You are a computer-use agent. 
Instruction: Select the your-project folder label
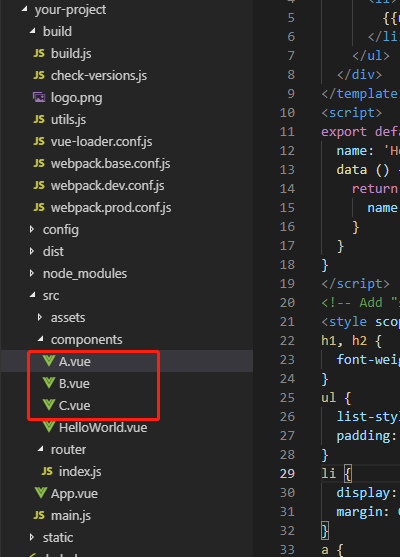(x=70, y=10)
